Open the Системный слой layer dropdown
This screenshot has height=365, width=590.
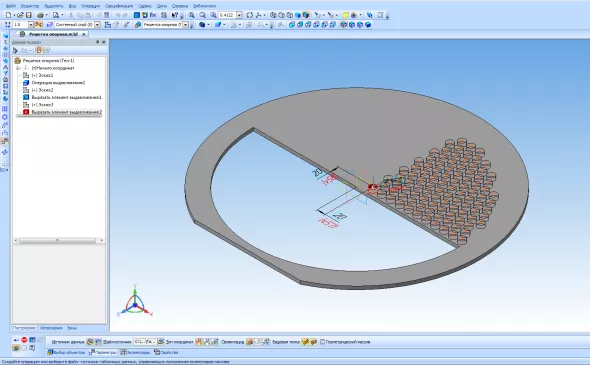coord(97,24)
